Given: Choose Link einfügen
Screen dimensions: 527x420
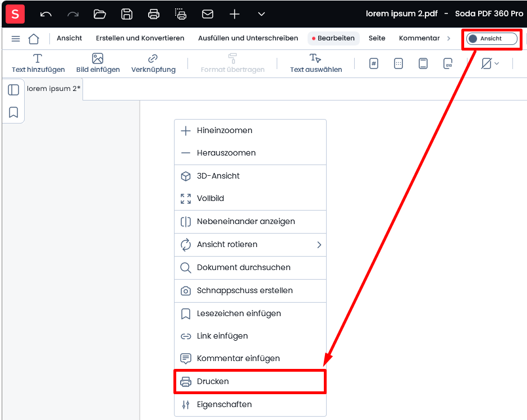Looking at the screenshot, I should point(250,336).
